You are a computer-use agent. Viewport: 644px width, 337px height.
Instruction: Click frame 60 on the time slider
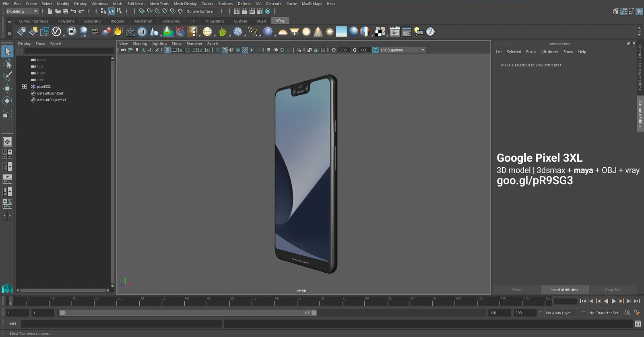(x=277, y=301)
